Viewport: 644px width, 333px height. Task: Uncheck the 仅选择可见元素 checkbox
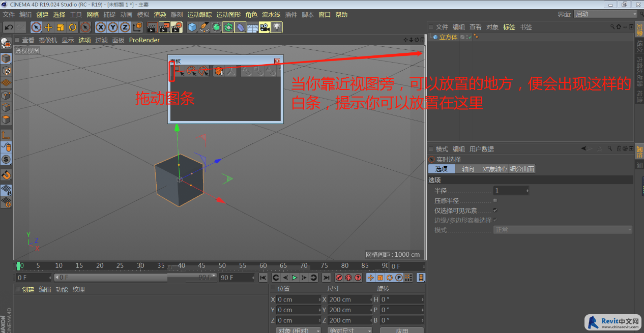[495, 210]
